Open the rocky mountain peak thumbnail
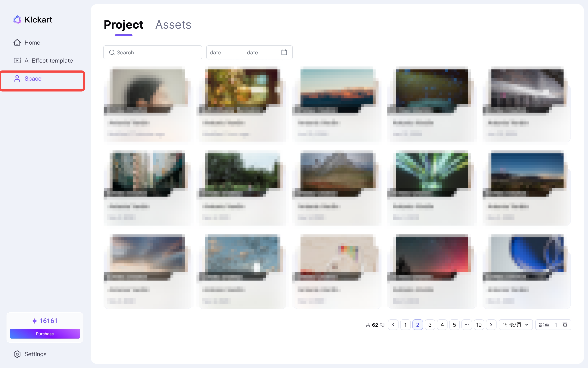 point(336,173)
